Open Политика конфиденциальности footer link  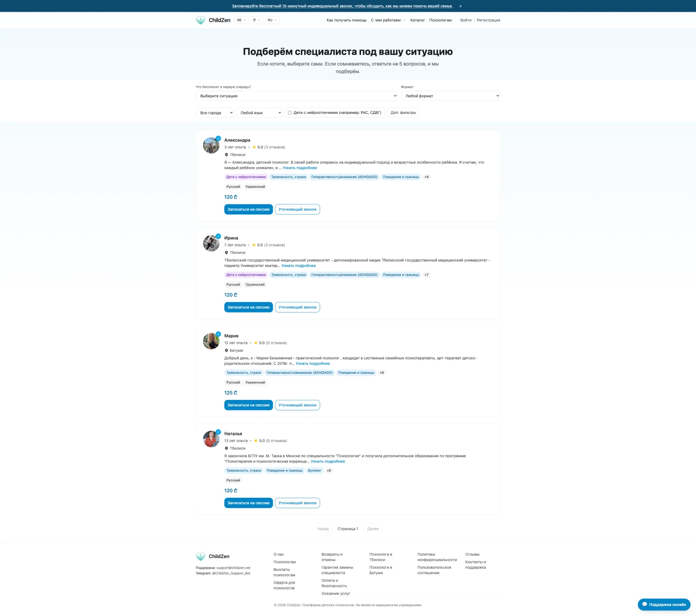click(x=437, y=557)
